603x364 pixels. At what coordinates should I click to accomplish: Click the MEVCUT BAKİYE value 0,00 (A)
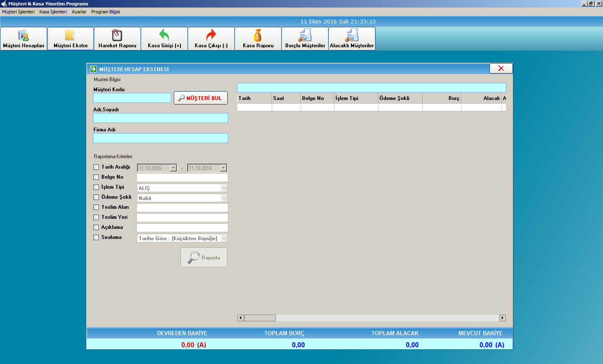pyautogui.click(x=492, y=345)
